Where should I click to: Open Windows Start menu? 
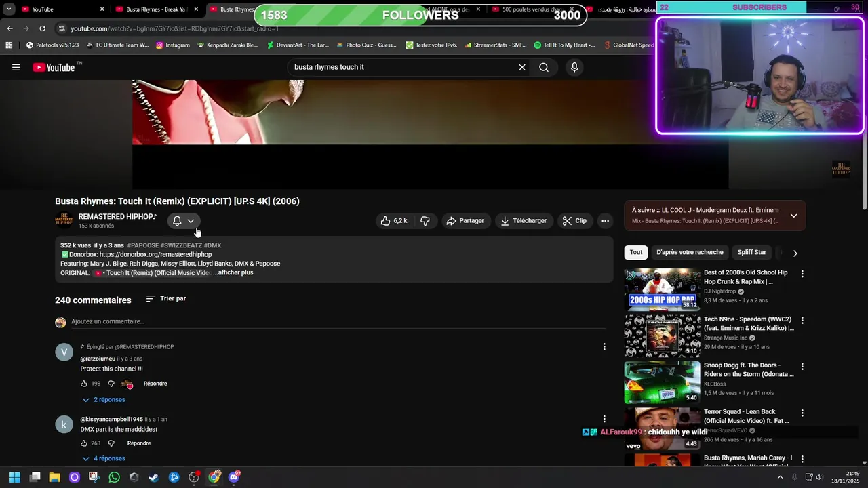(x=15, y=477)
